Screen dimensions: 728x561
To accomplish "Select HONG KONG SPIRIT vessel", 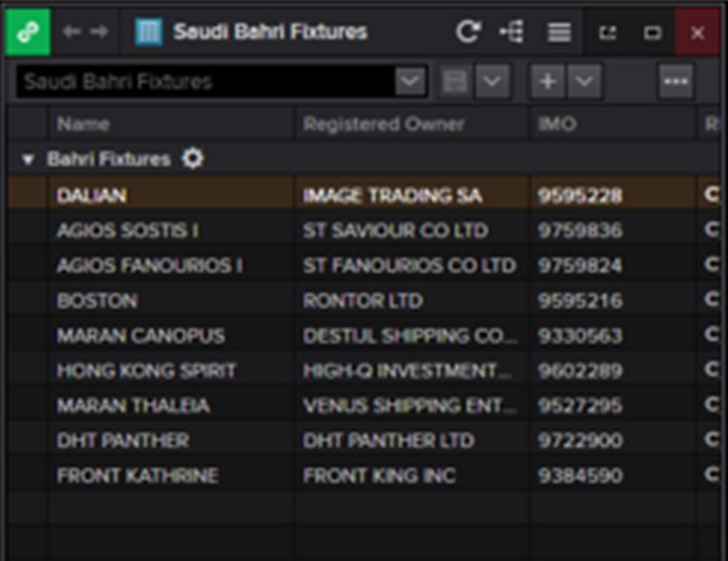I will pyautogui.click(x=147, y=371).
